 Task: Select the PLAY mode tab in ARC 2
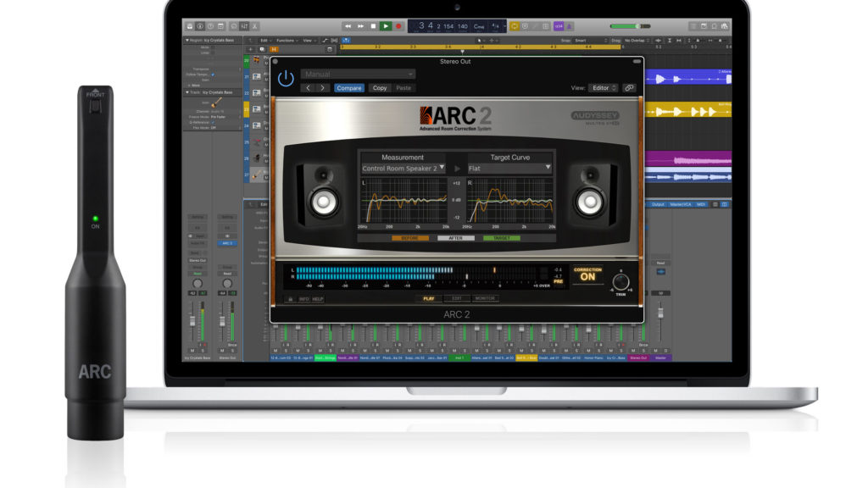[x=428, y=299]
